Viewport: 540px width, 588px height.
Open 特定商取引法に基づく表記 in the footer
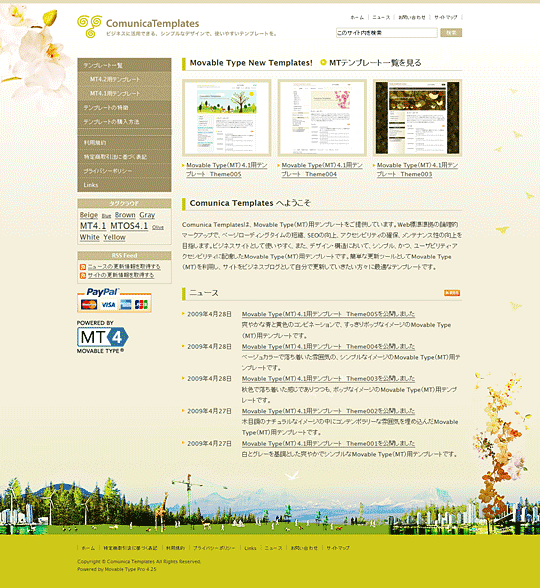pos(130,548)
